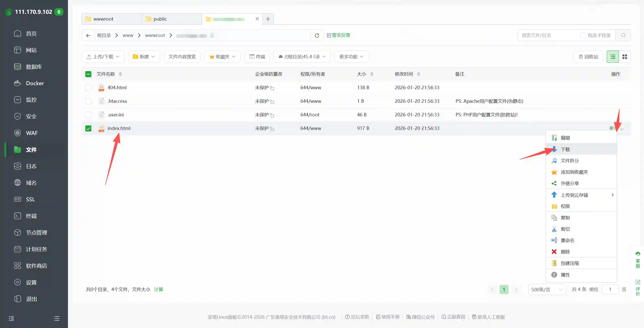Open the SSL certificate icon
Viewport: 644px width, 328px height.
[x=17, y=199]
